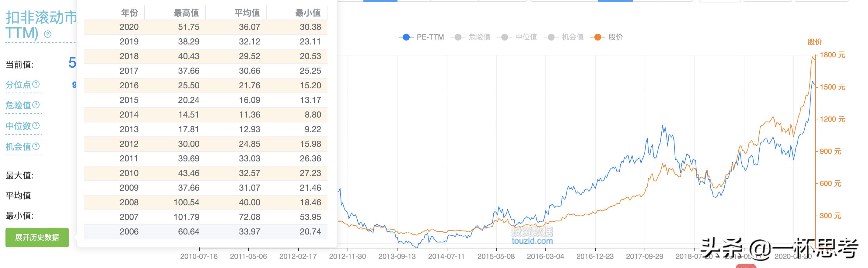The image size is (868, 268).
Task: Toggle the PE-TTM series in the legend
Action: (421, 37)
